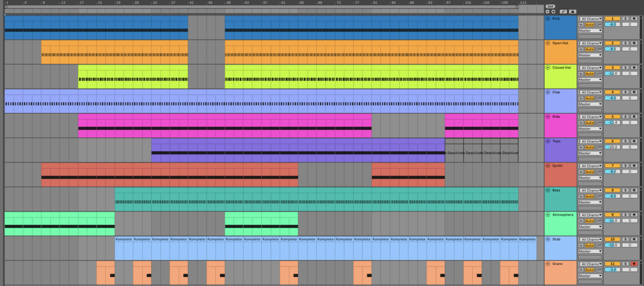Arm the Atmosphere track for recording
644x286 pixels.
click(x=634, y=215)
